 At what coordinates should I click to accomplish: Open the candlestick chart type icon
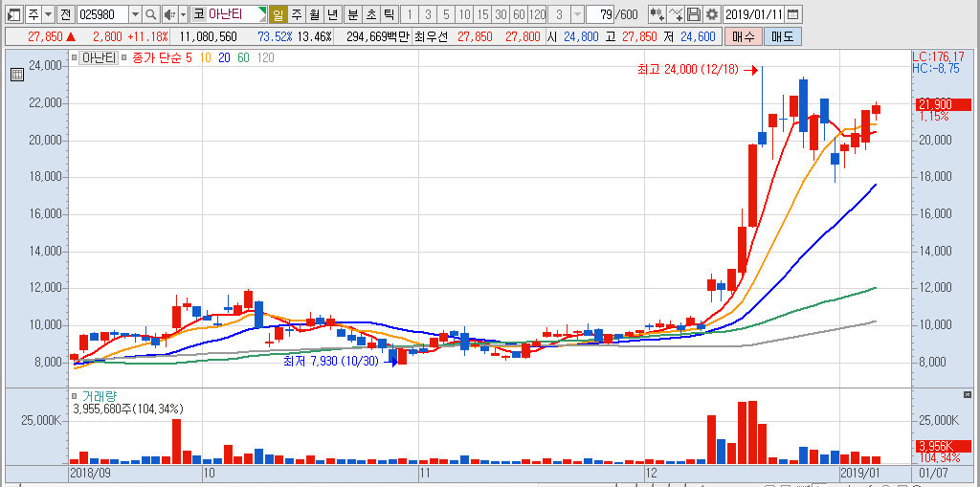tap(657, 13)
